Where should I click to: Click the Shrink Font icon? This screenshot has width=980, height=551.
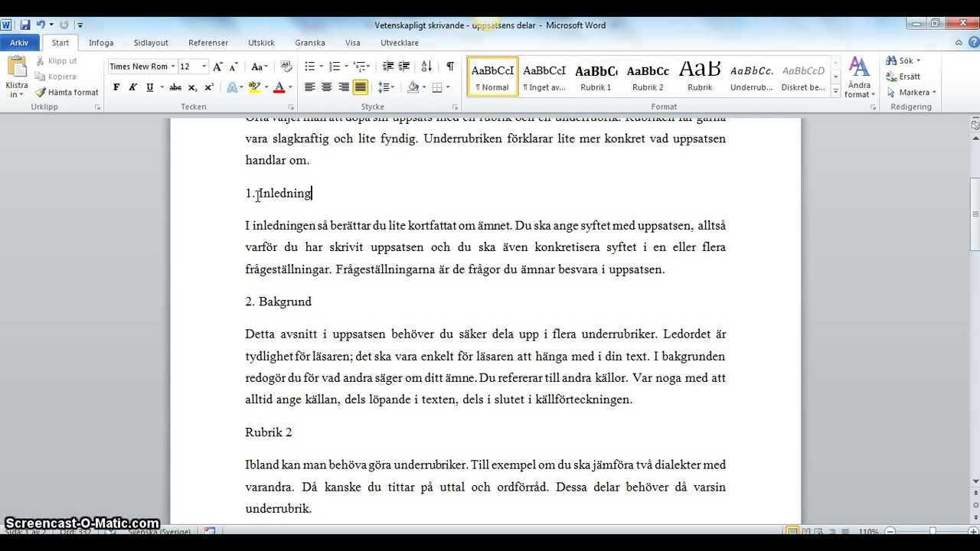(234, 67)
